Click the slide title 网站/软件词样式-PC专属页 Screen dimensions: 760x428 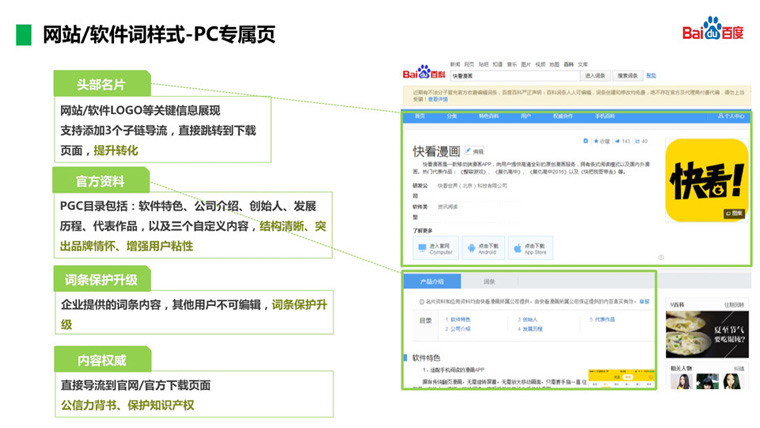(x=159, y=35)
